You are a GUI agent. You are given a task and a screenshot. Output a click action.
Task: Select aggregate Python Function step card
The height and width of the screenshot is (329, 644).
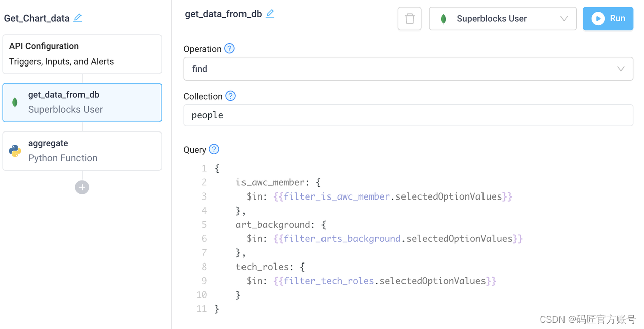click(82, 151)
